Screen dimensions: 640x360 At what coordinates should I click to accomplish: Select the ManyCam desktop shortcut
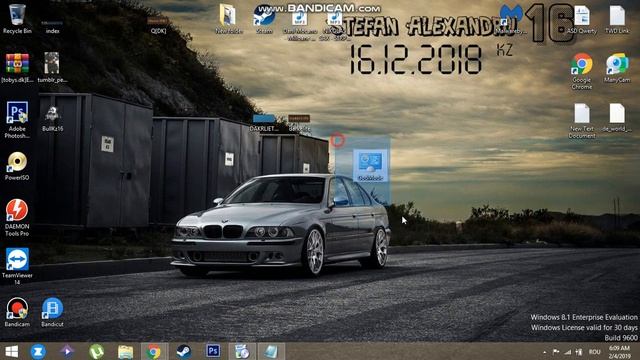tap(617, 68)
